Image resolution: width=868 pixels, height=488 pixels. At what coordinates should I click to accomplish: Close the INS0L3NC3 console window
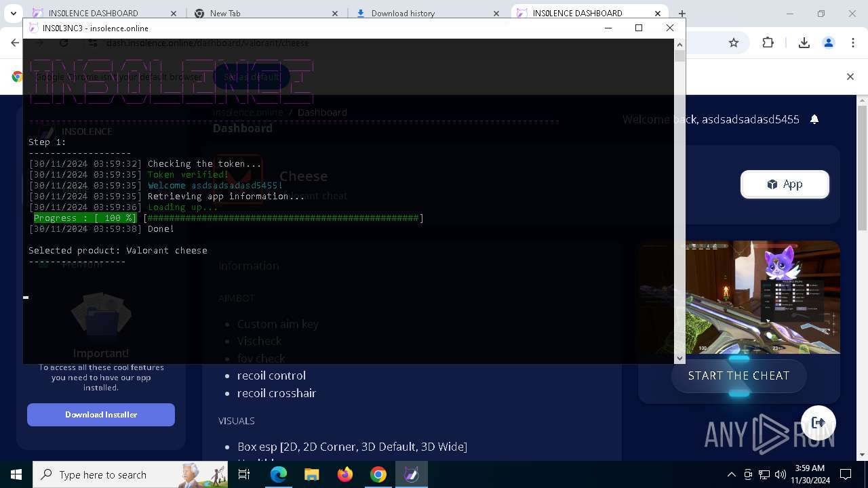[x=670, y=28]
